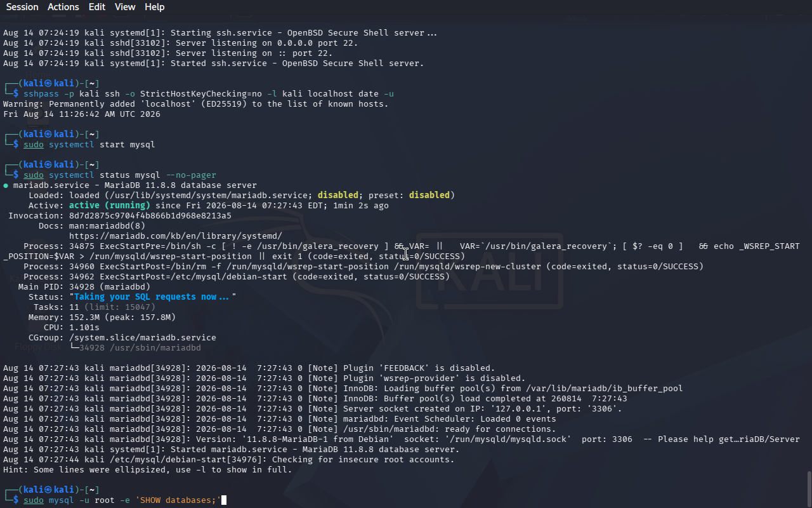Image resolution: width=812 pixels, height=508 pixels.
Task: Click the 'SHOW databases;' command at the prompt
Action: pyautogui.click(x=122, y=500)
